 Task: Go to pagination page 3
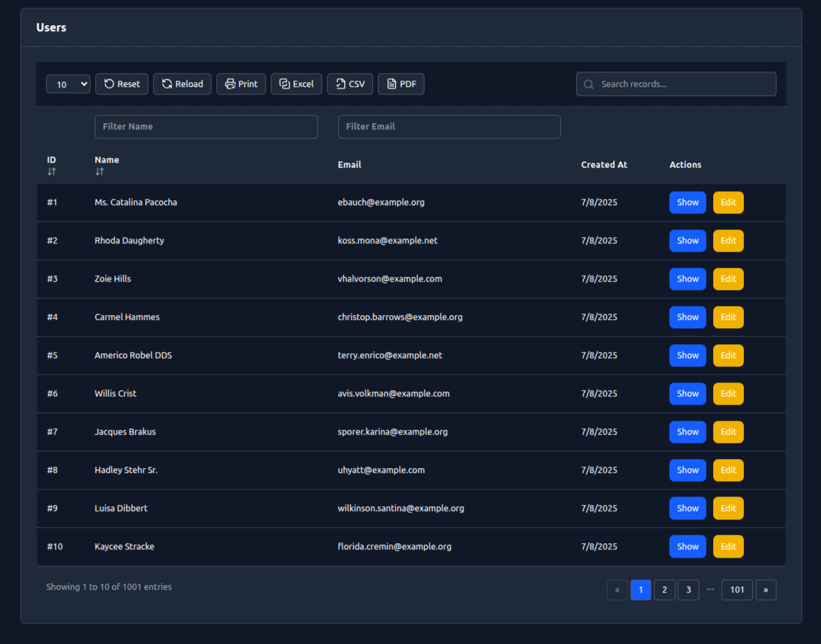pyautogui.click(x=689, y=590)
